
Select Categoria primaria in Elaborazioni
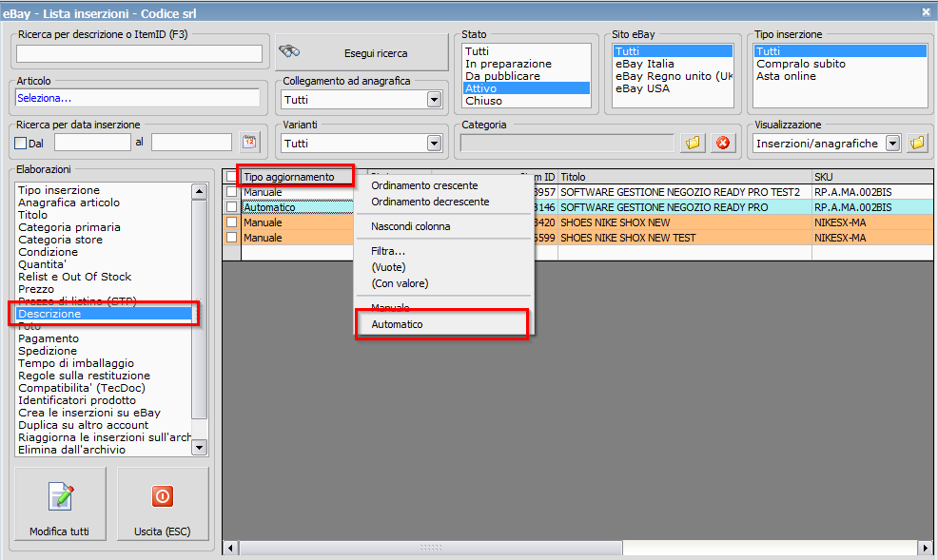104,227
